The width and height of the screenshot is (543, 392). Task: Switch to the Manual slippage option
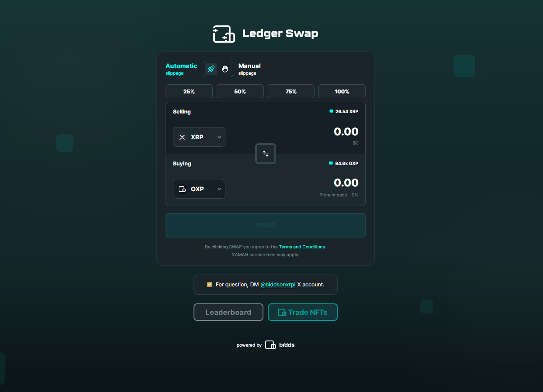tap(249, 69)
